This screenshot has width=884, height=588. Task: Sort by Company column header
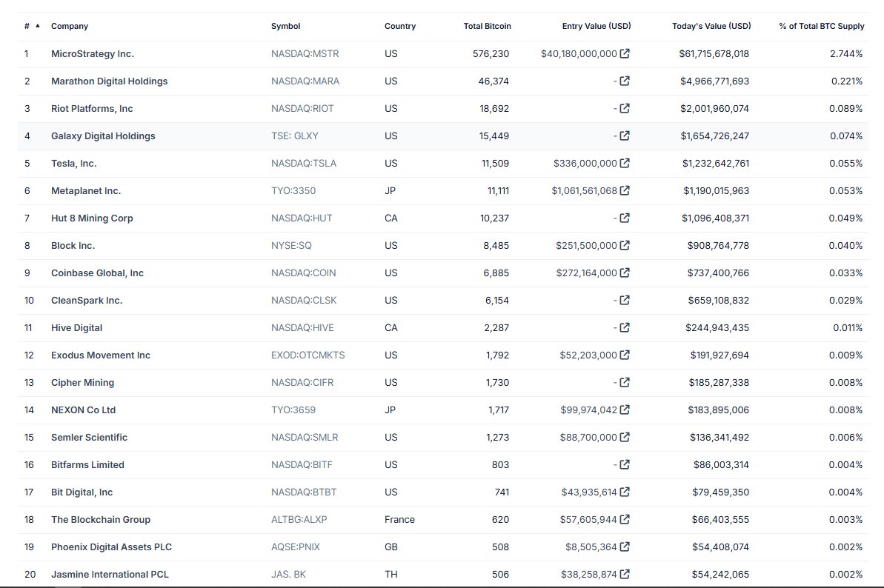[70, 26]
